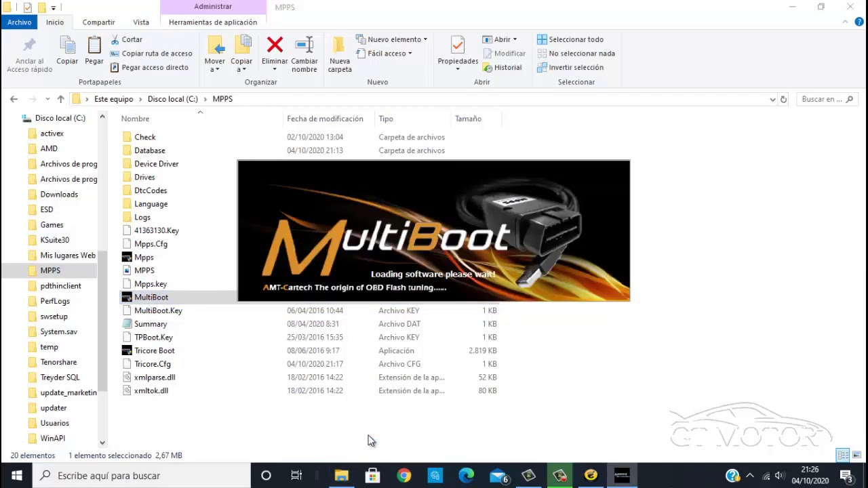Open Microsoft Edge from taskbar
This screenshot has height=488, width=868.
pos(466,475)
